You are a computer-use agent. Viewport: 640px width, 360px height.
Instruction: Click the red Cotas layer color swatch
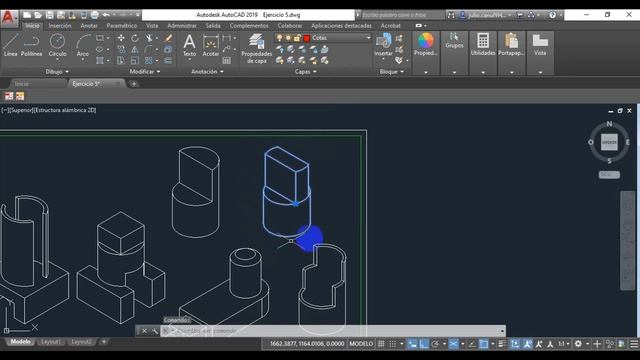pyautogui.click(x=307, y=38)
